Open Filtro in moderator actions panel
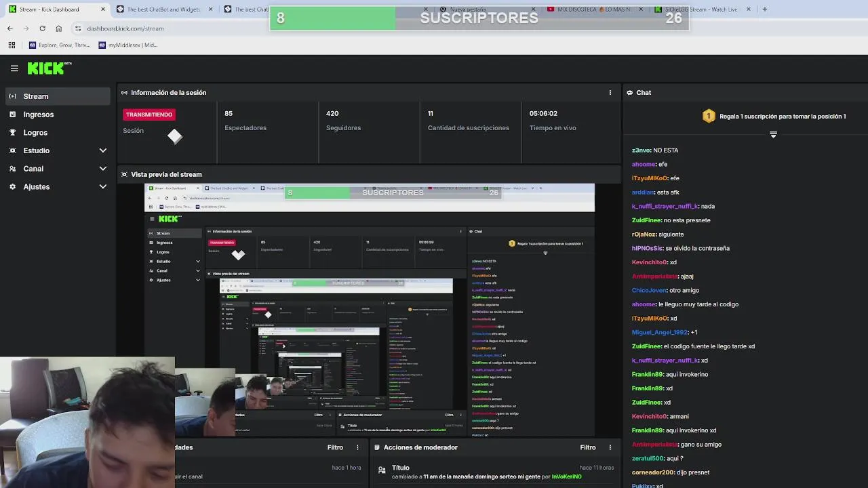 pos(588,447)
